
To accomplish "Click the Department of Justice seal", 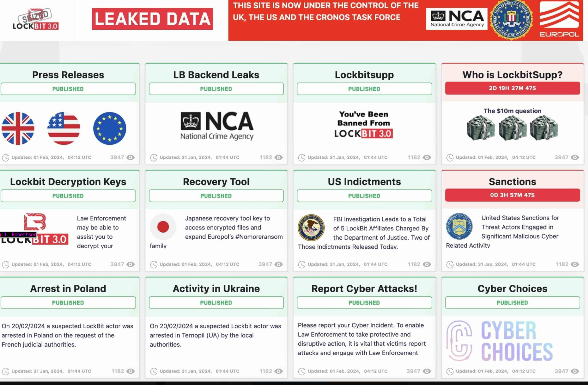I will [x=311, y=228].
